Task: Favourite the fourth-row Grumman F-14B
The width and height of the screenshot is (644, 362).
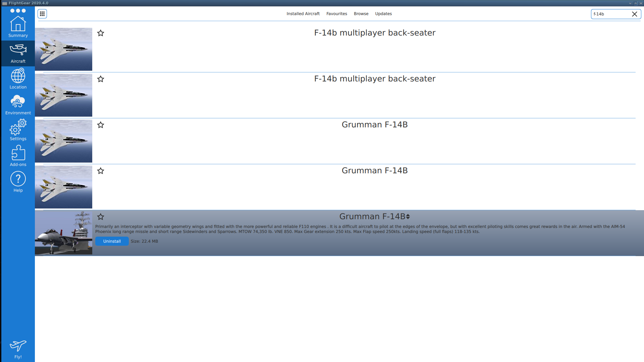Action: tap(101, 171)
